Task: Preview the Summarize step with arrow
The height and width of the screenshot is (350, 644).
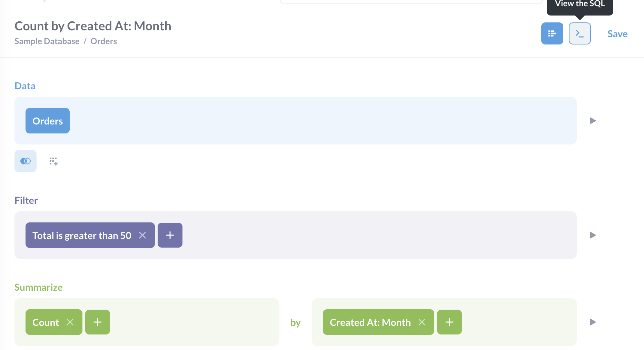Action: (x=593, y=322)
